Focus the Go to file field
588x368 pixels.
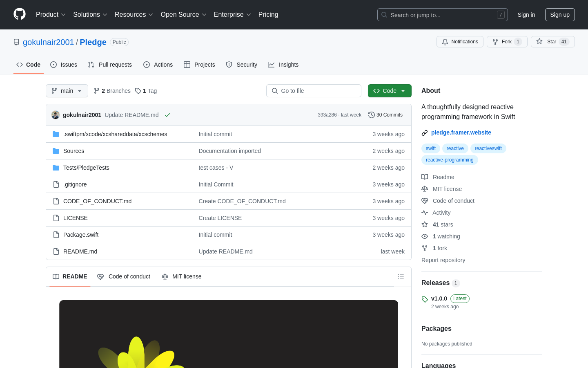314,91
